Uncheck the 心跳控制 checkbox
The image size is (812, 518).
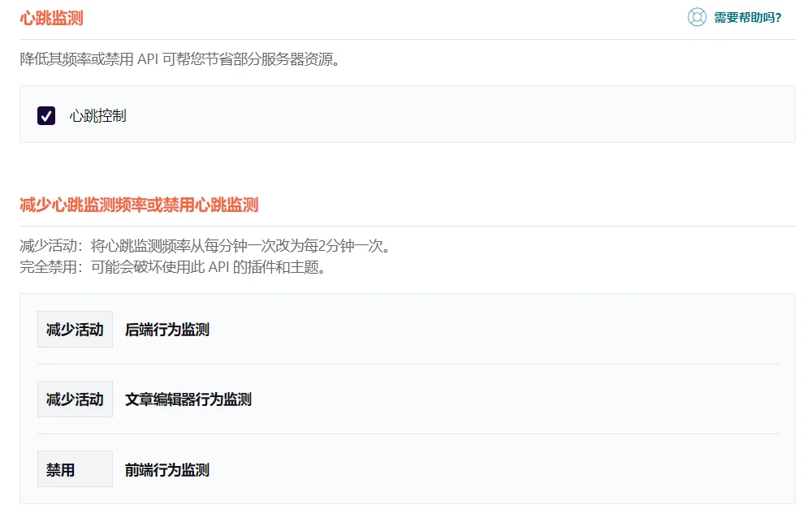[x=46, y=115]
